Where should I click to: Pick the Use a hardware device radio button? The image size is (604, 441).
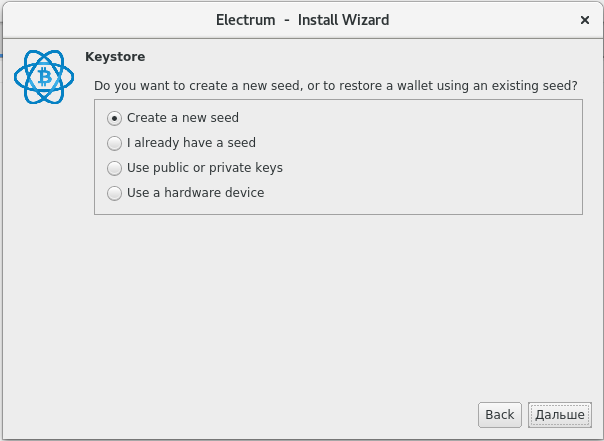[x=114, y=193]
